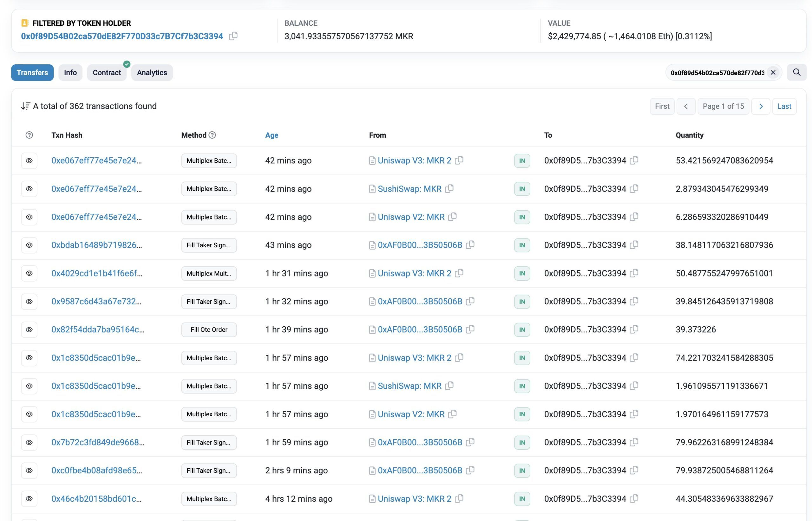Copy the token holder address at top
The width and height of the screenshot is (812, 521).
(x=233, y=36)
